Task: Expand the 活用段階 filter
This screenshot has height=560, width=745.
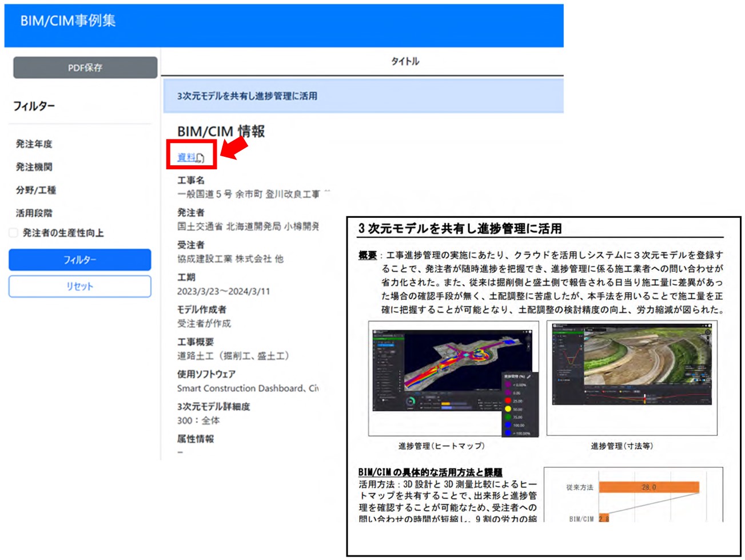Action: click(34, 213)
